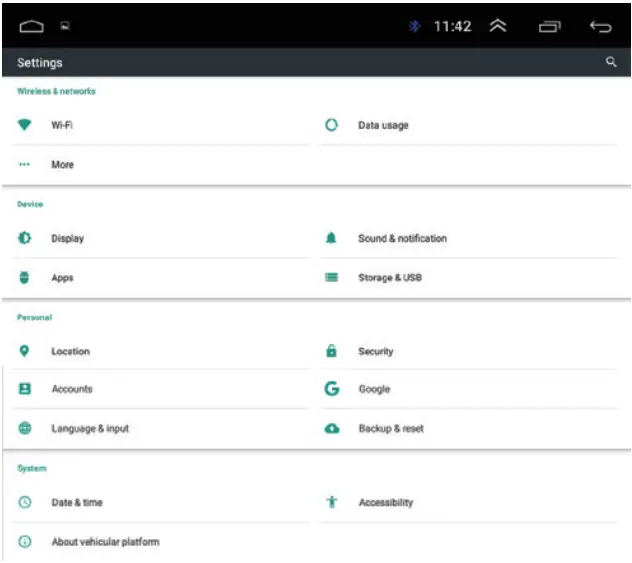Open Storage & USB settings
The height and width of the screenshot is (563, 632).
tap(468, 278)
